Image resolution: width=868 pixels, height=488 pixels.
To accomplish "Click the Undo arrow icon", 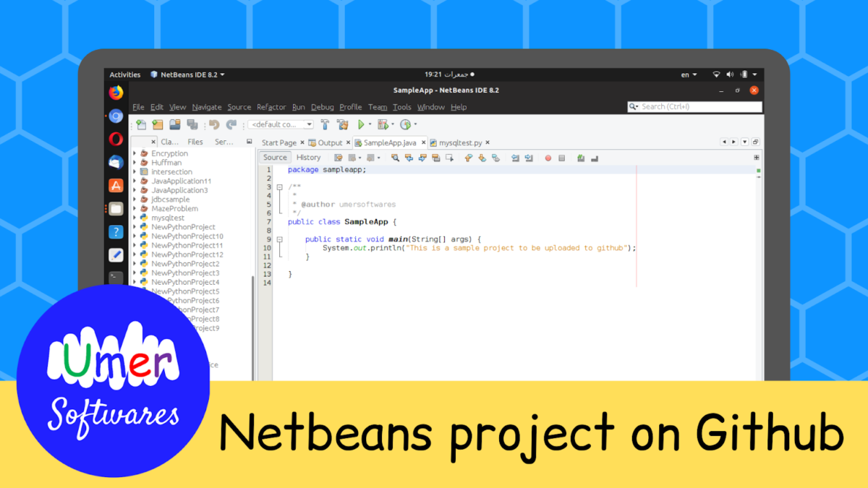I will pos(214,125).
